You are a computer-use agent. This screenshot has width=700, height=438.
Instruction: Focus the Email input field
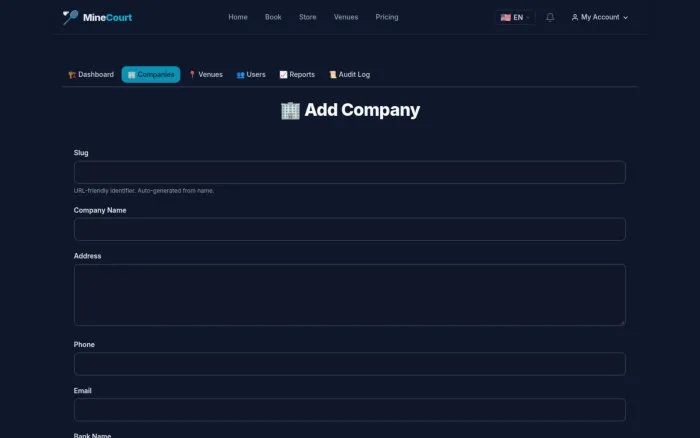click(x=350, y=409)
